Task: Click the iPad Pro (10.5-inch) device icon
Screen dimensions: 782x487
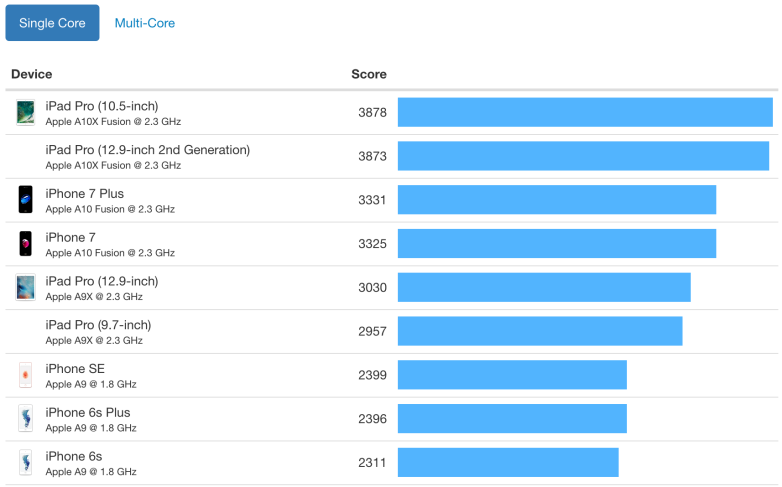Action: coord(25,112)
